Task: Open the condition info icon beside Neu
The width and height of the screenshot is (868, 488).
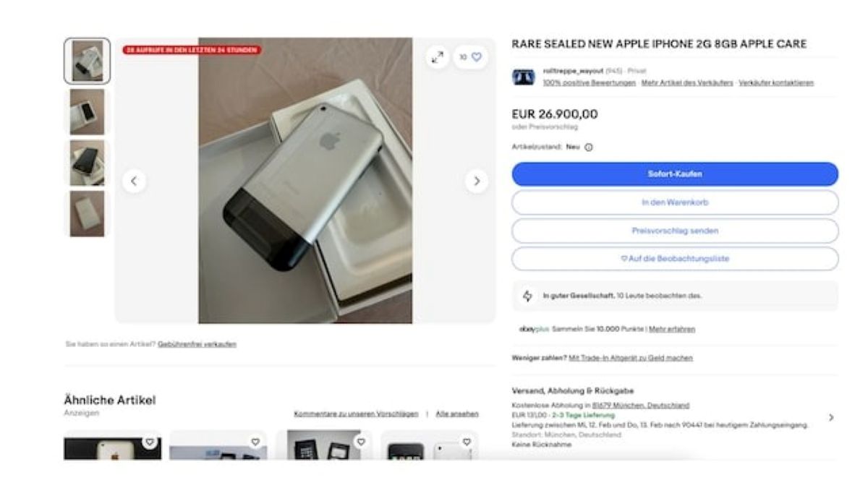Action: pos(589,147)
